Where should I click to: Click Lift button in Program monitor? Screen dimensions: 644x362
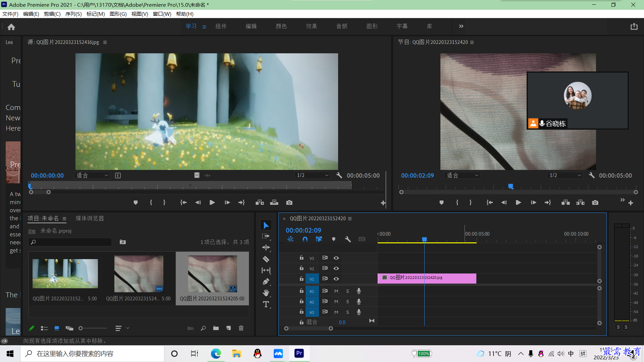coord(566,202)
